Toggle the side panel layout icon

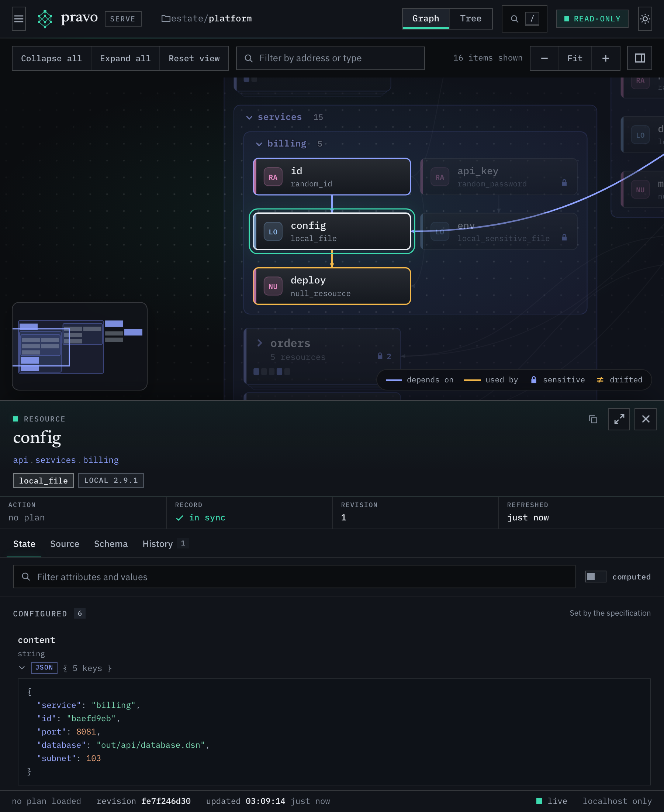(640, 58)
